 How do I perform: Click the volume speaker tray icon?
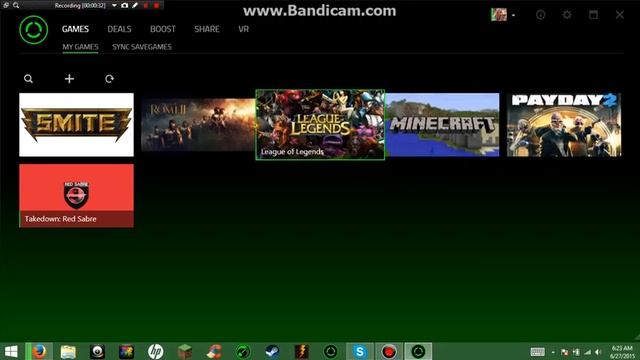(598, 352)
